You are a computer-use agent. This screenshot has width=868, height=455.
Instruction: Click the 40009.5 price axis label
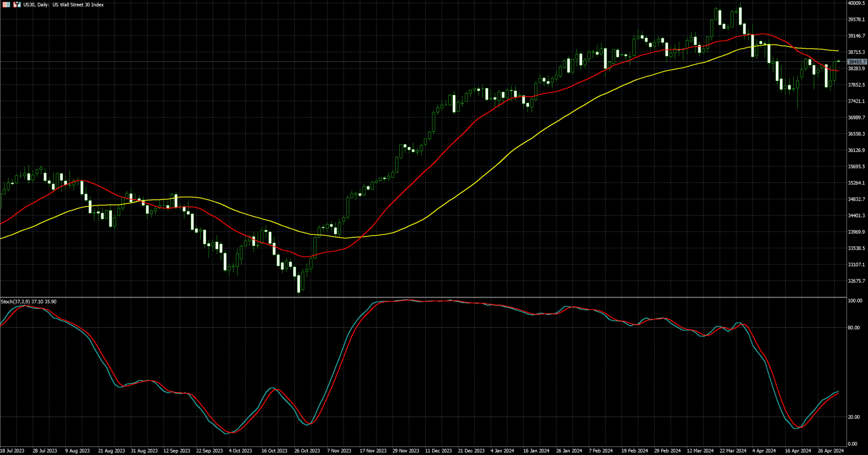[x=856, y=3]
